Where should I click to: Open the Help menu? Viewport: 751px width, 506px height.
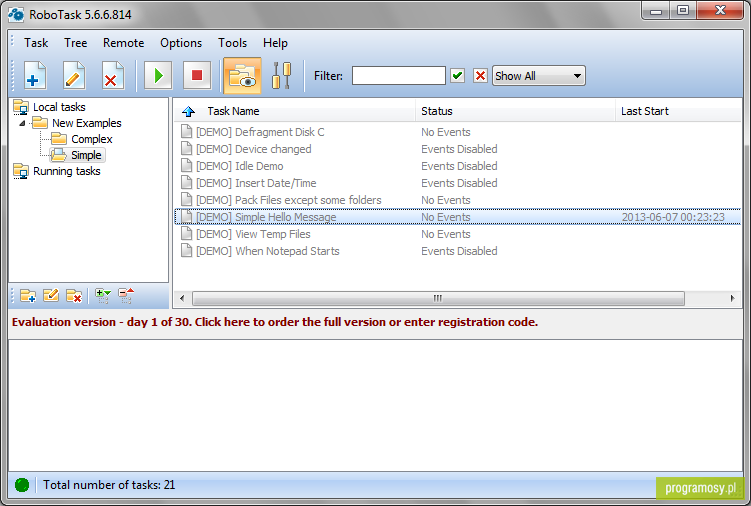275,43
